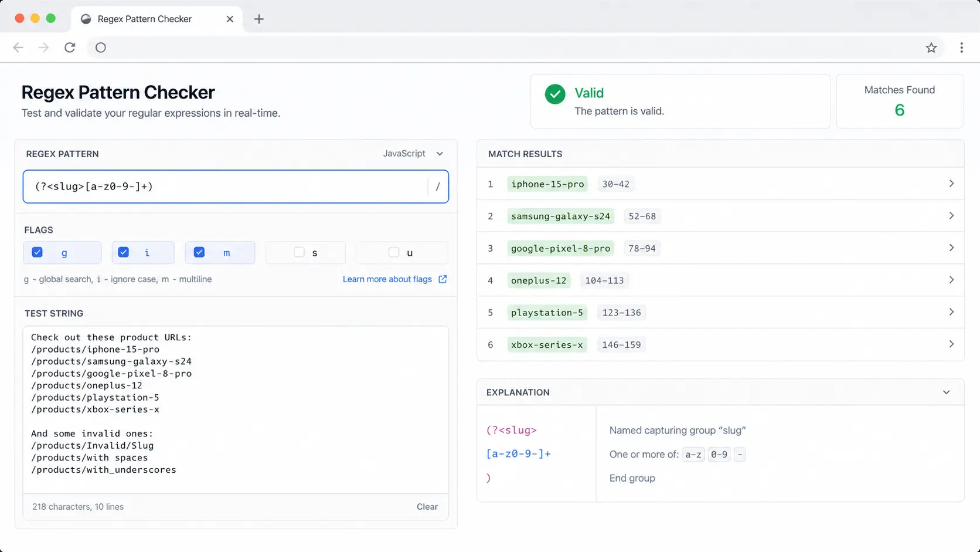
Task: Click the /products/Invalid/Slug line
Action: [x=92, y=446]
